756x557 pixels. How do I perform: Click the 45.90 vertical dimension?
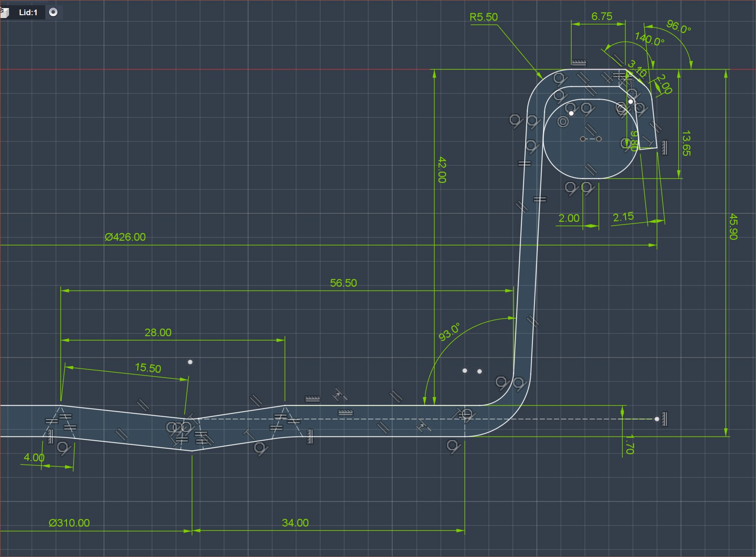[x=733, y=227]
